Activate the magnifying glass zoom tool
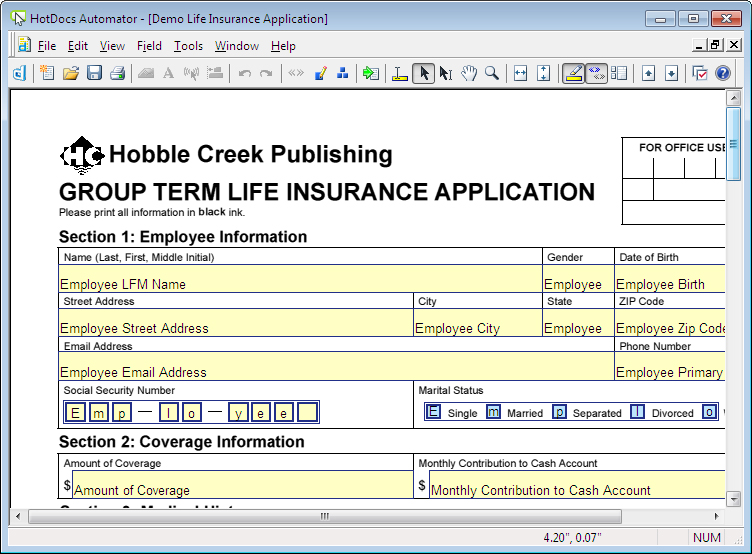Image resolution: width=752 pixels, height=554 pixels. pos(492,73)
